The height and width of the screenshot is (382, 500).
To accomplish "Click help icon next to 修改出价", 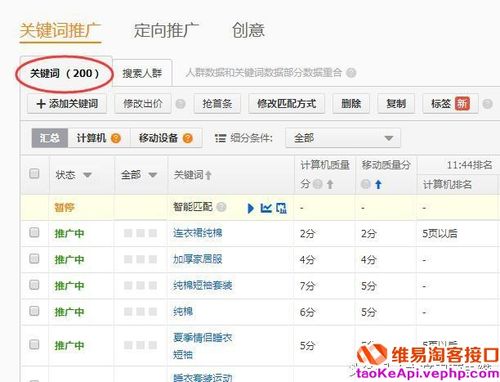I will point(180,104).
